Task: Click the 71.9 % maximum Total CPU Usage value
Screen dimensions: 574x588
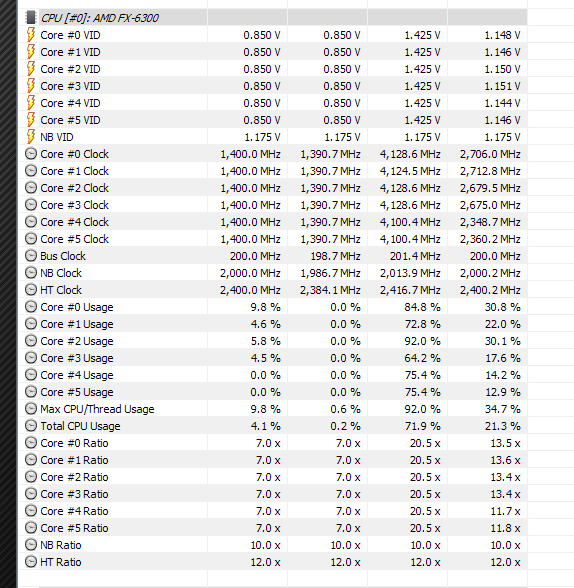Action: pos(422,426)
